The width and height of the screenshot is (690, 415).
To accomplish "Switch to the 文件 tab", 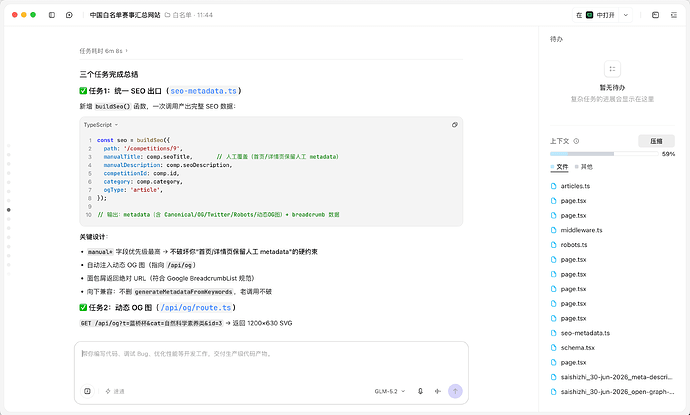I will [x=559, y=167].
